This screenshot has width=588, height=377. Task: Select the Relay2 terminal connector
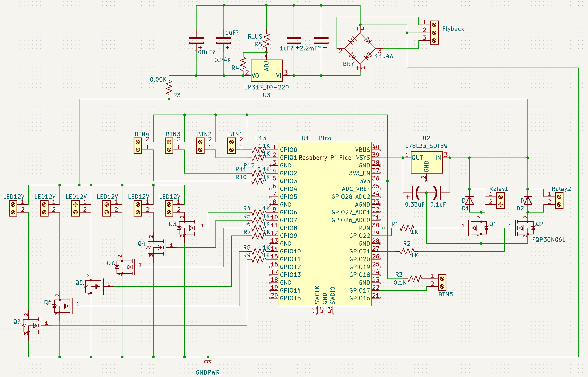559,201
